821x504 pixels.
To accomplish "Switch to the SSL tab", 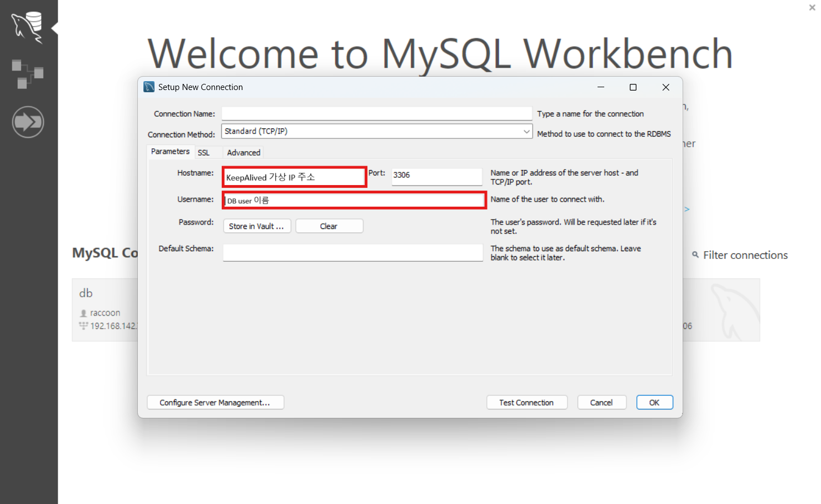I will click(x=203, y=152).
